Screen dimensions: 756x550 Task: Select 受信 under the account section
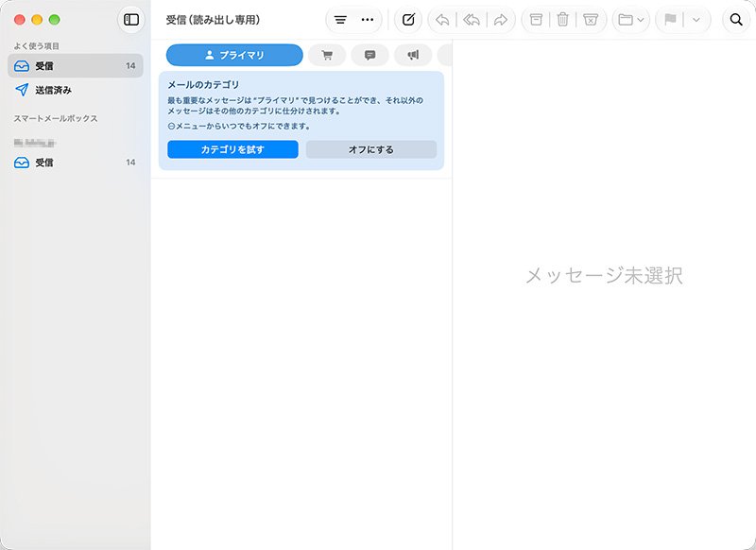point(76,163)
